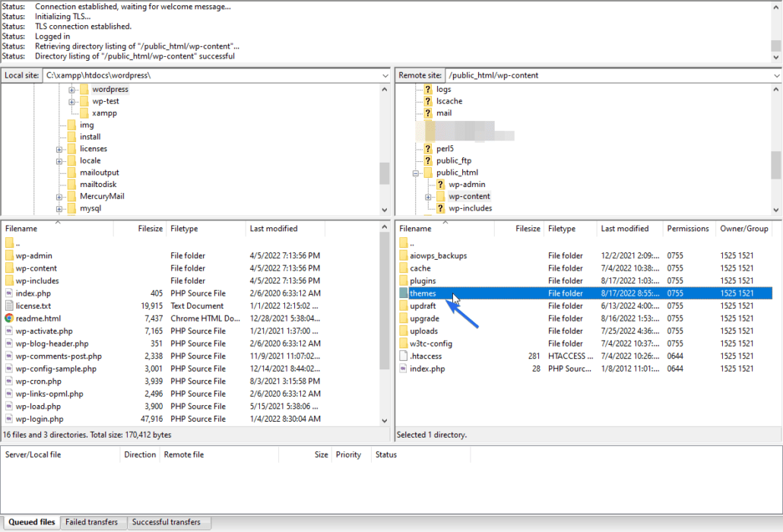Select the mailoutput folder in local tree
Image resolution: width=783 pixels, height=532 pixels.
pyautogui.click(x=100, y=173)
